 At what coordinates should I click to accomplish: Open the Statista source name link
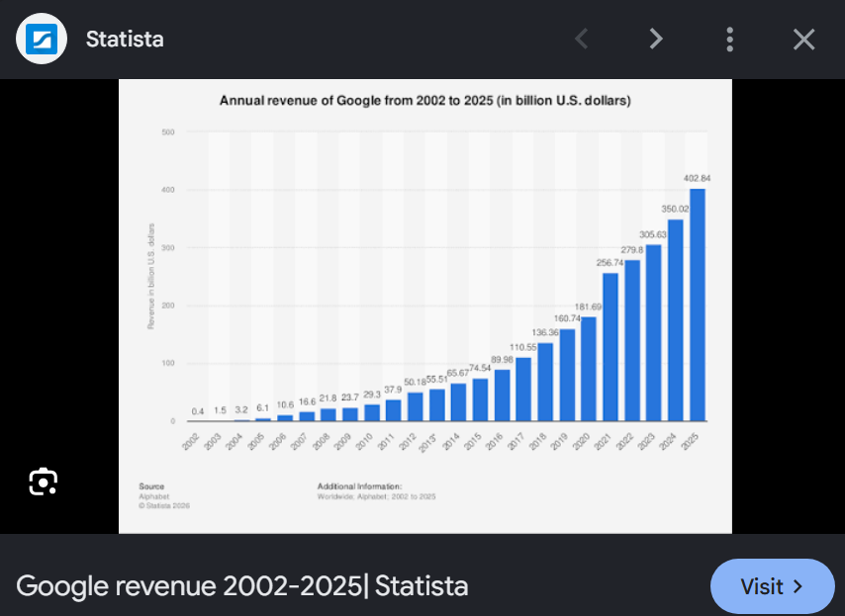tap(125, 40)
